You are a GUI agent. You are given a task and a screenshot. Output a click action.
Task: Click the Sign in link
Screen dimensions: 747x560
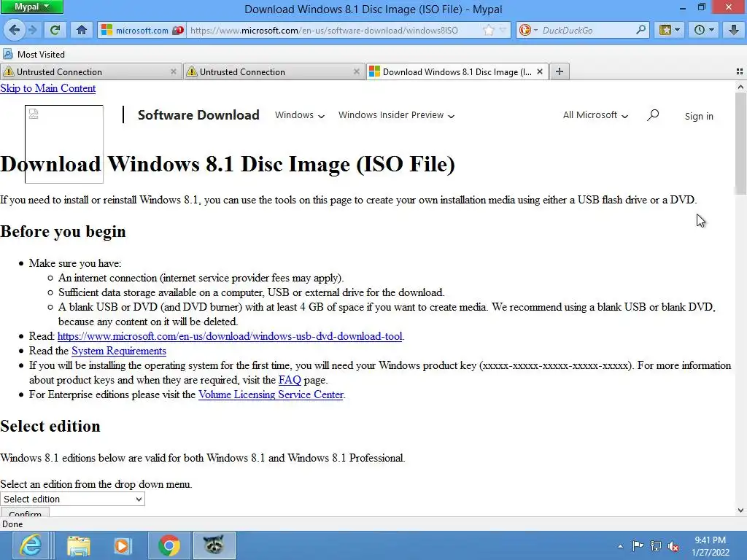pos(699,116)
